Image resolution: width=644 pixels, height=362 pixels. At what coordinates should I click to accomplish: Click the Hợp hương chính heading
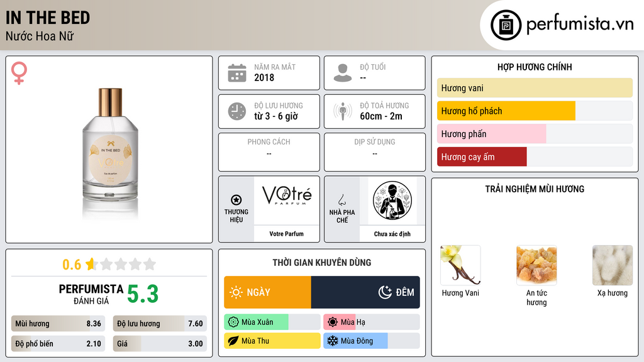(535, 67)
